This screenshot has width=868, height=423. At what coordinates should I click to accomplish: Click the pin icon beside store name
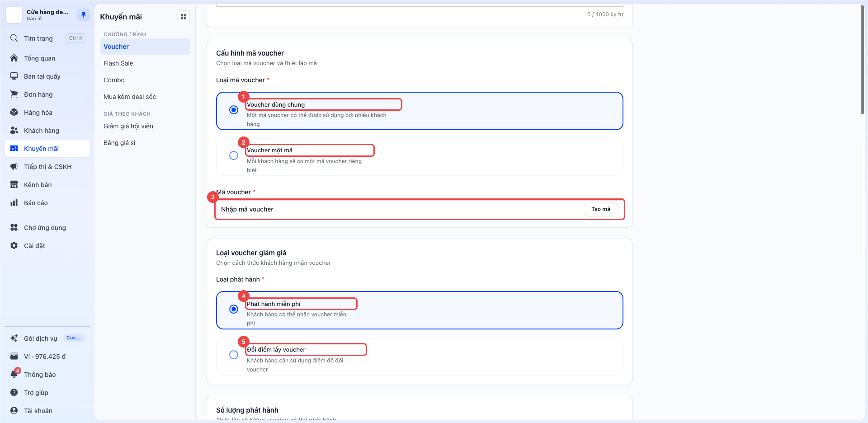point(84,15)
